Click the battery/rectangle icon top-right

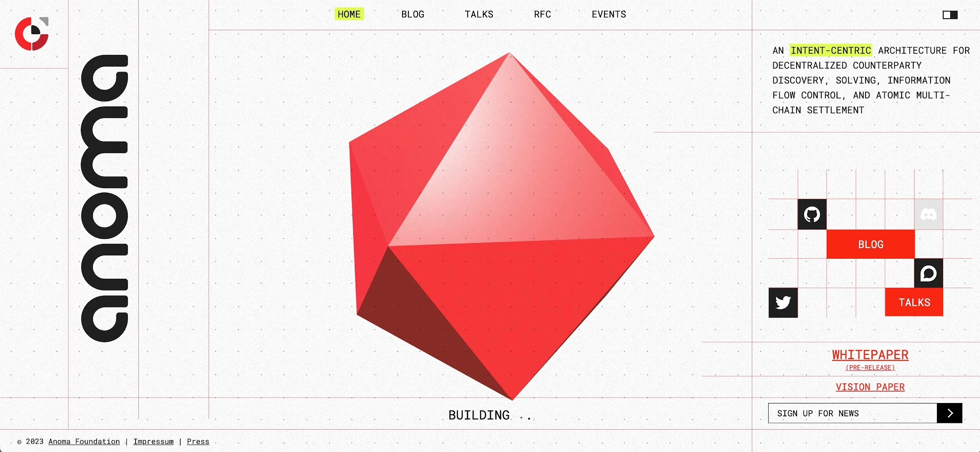coord(950,15)
